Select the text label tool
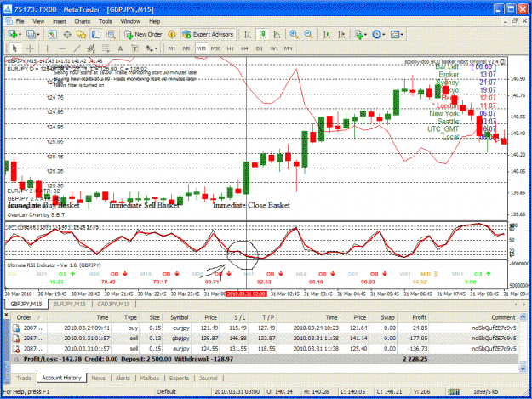The width and height of the screenshot is (532, 399). pos(134,48)
